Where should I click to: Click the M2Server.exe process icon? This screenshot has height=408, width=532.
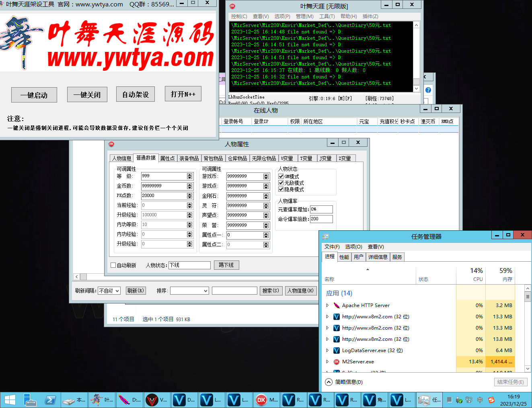tap(337, 362)
